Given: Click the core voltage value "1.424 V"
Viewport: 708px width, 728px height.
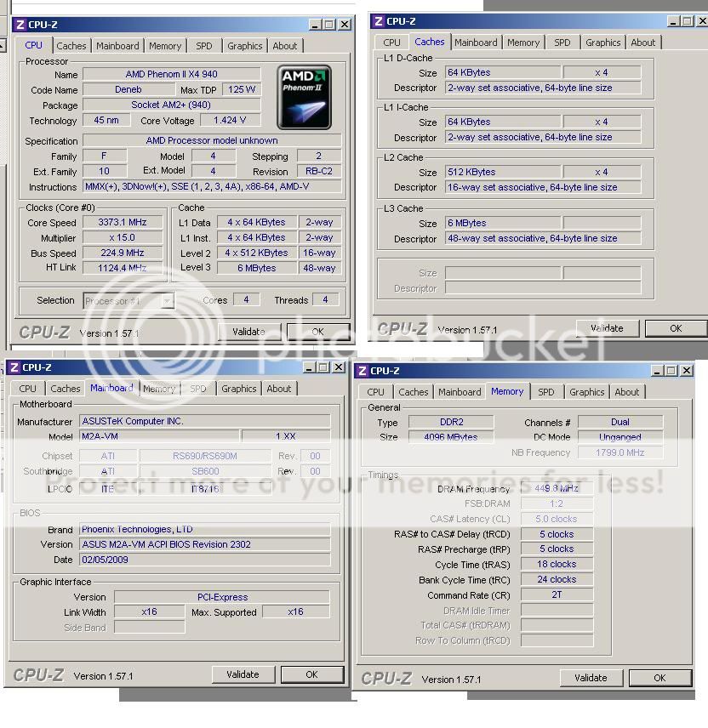Looking at the screenshot, I should point(230,120).
